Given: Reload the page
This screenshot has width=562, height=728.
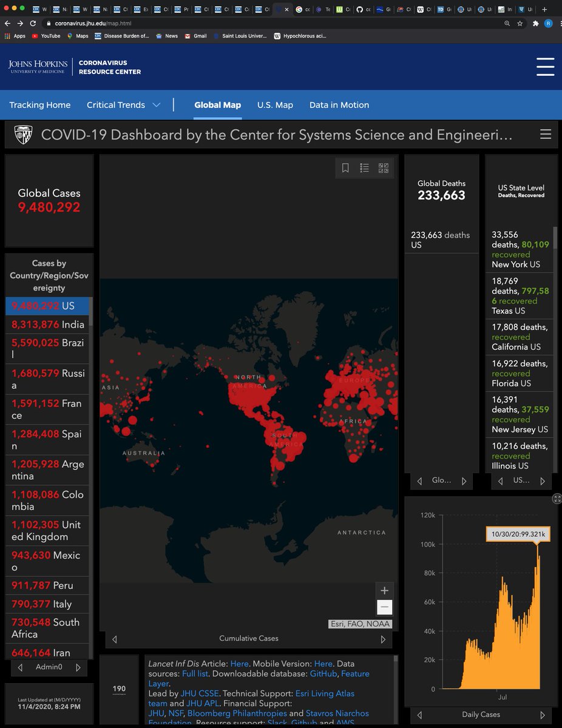Looking at the screenshot, I should tap(33, 23).
